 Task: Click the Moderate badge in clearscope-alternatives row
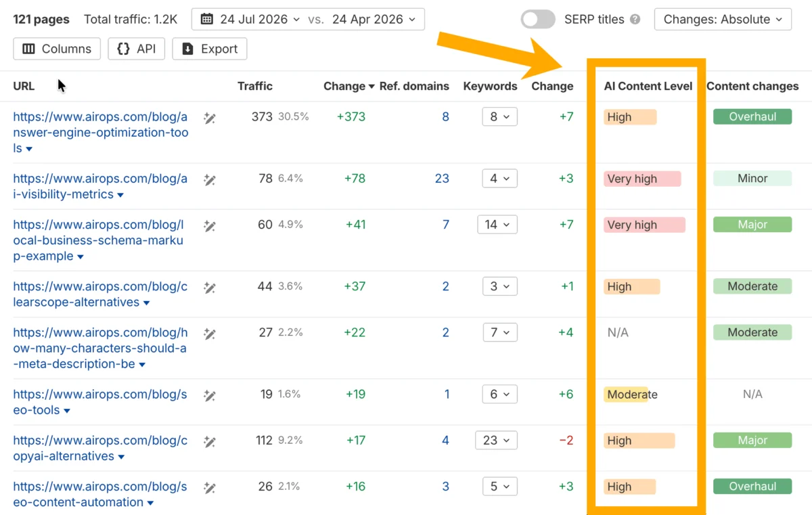coord(752,286)
